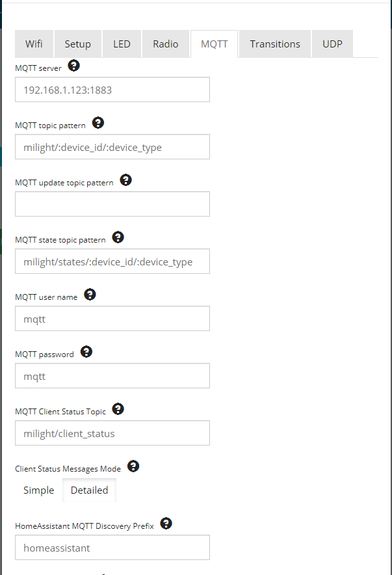Open the UDP tab
The height and width of the screenshot is (575, 392).
pos(332,44)
